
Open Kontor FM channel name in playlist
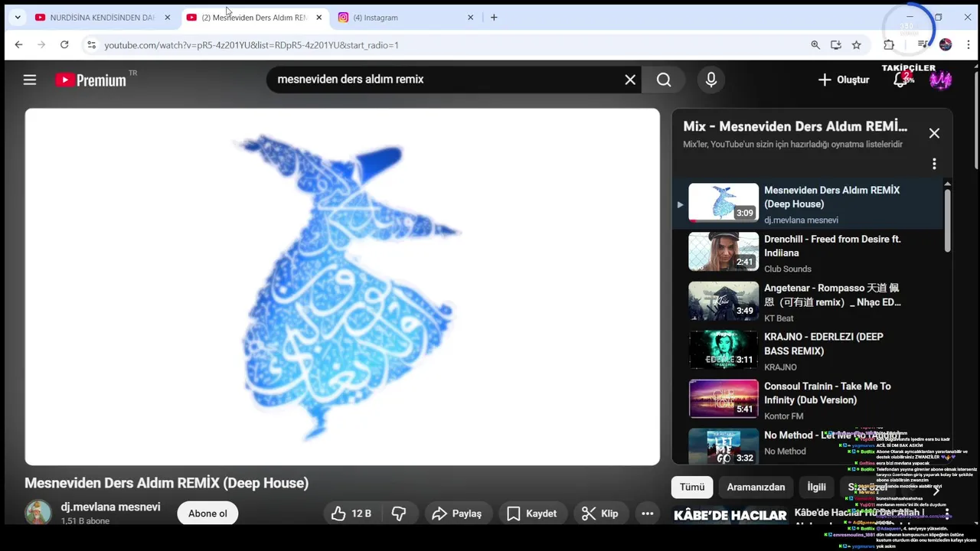pos(783,416)
